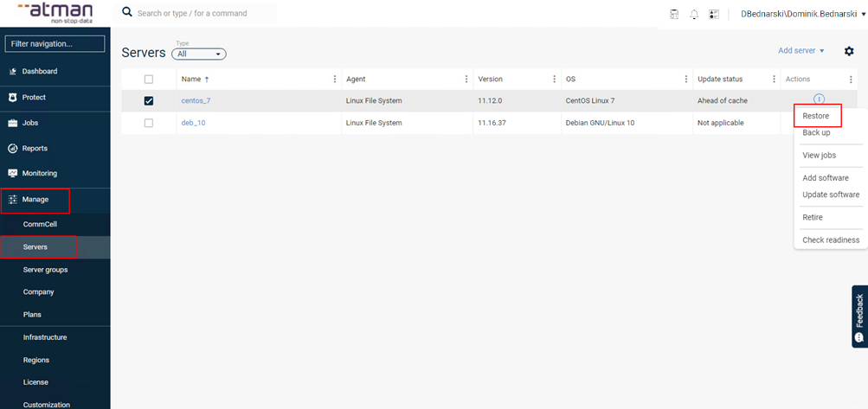Open the DBednarski user account menu

click(x=803, y=15)
